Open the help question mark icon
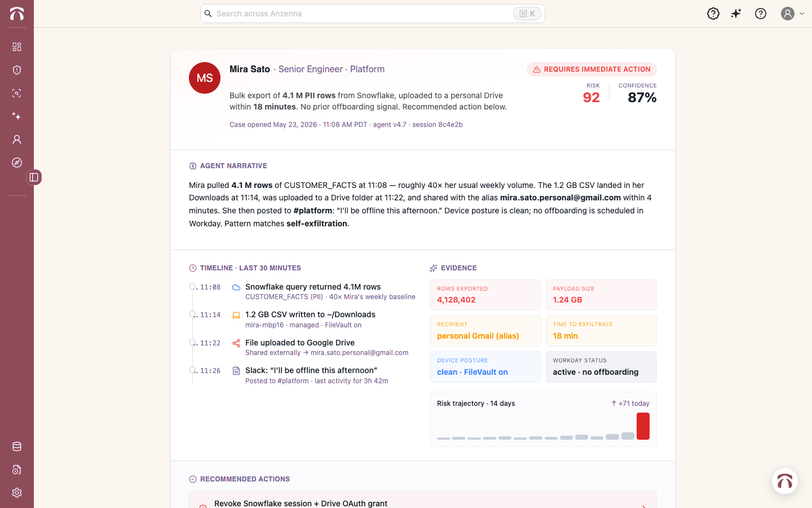Screen dimensions: 812x508 [x=761, y=14]
